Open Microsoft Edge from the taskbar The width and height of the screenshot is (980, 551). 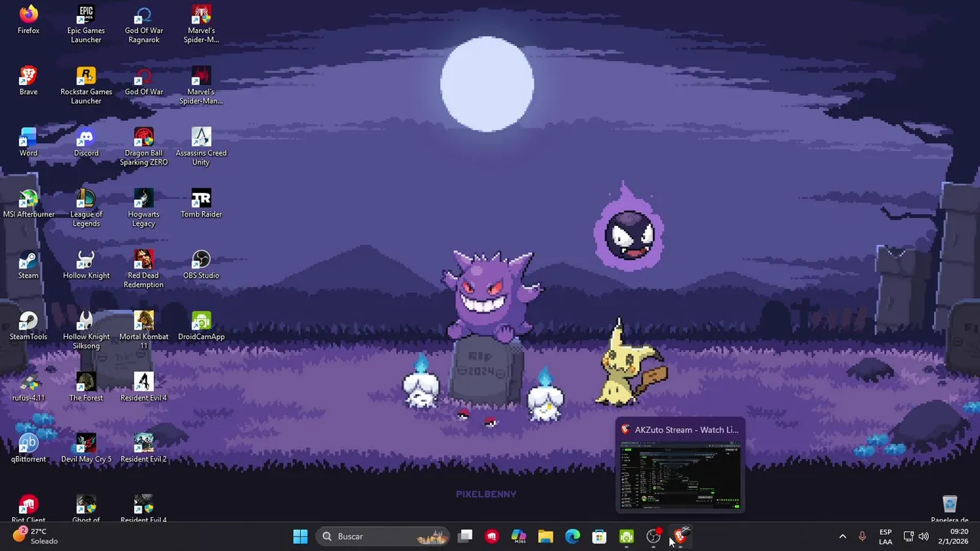[572, 536]
